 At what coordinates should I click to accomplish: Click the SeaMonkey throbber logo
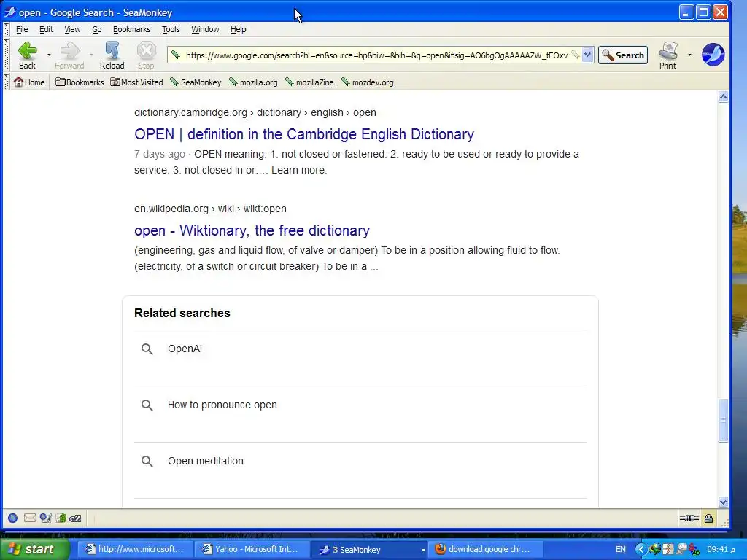coord(713,54)
